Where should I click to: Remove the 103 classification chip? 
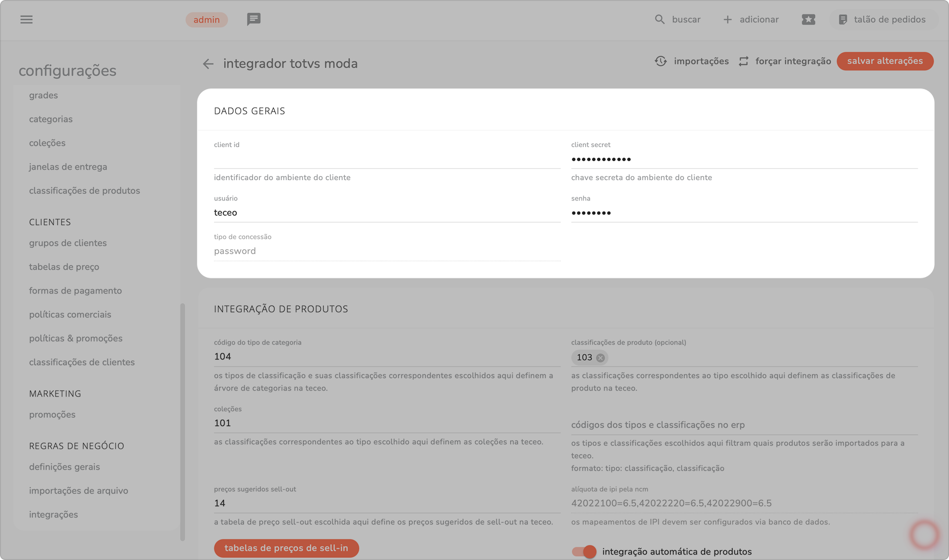click(x=600, y=358)
